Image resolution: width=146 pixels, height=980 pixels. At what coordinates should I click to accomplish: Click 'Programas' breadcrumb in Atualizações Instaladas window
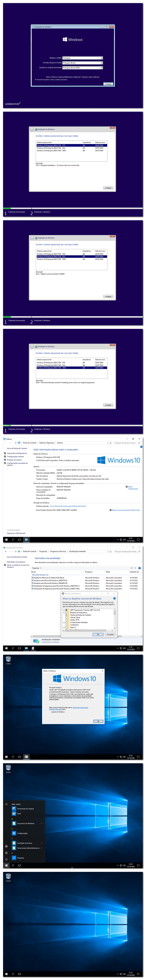43,551
